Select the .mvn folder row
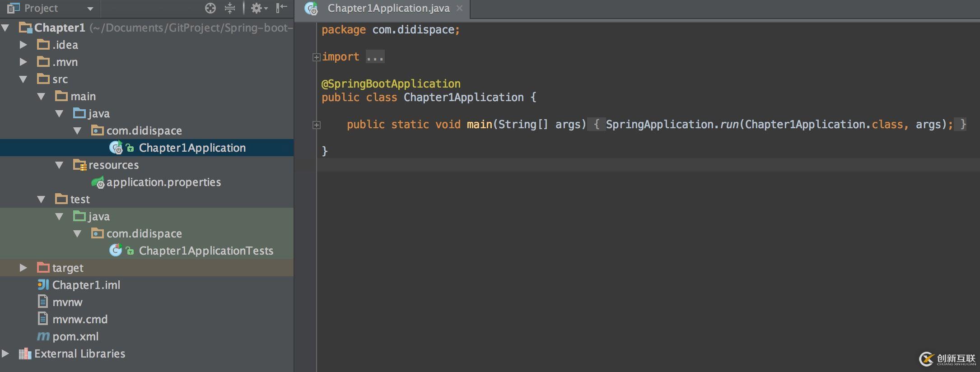980x372 pixels. pyautogui.click(x=147, y=62)
